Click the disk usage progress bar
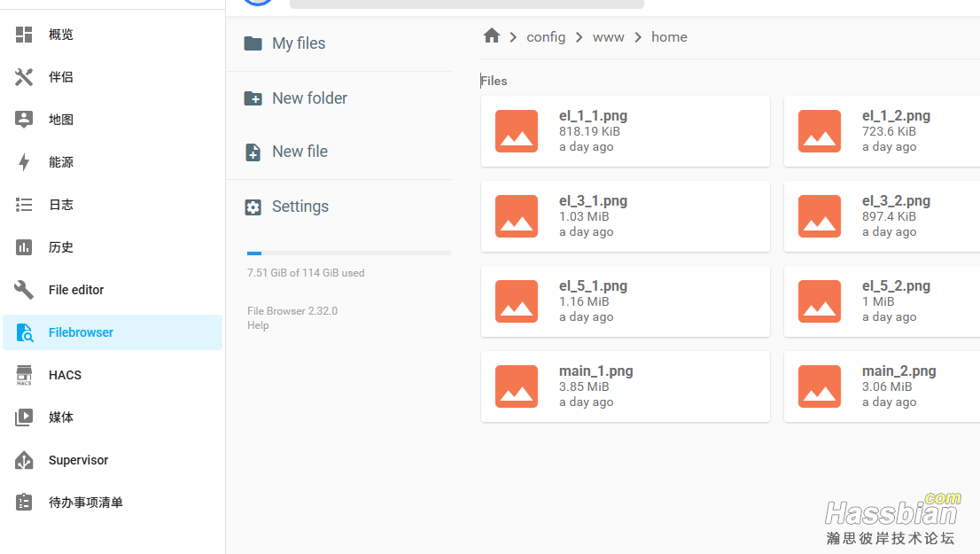 click(349, 254)
